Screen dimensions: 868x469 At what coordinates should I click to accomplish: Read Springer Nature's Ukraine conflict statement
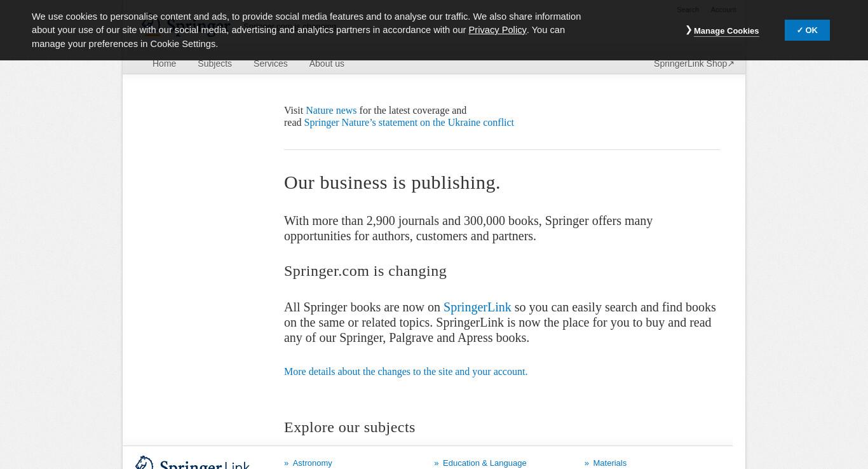(409, 122)
